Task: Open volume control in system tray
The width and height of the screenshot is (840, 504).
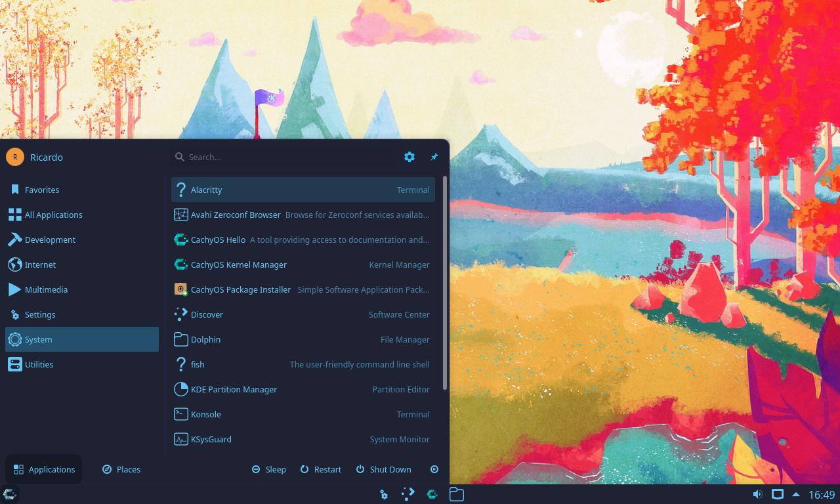Action: point(757,494)
